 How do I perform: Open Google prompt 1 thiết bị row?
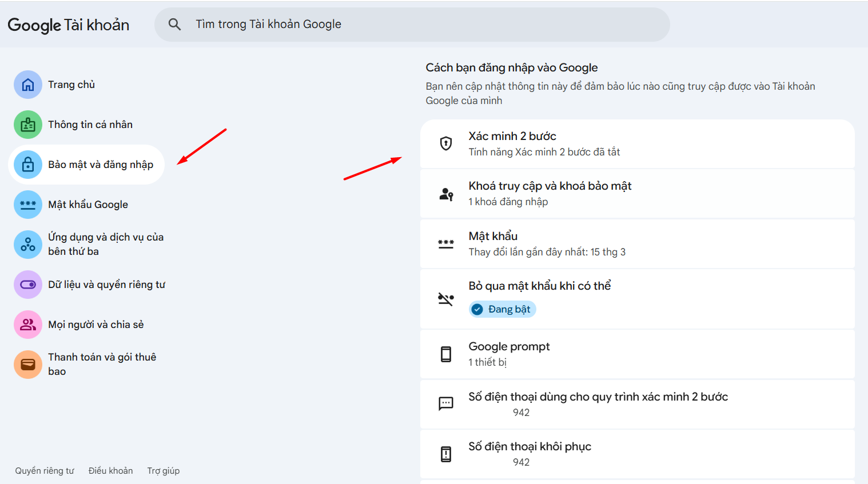637,354
